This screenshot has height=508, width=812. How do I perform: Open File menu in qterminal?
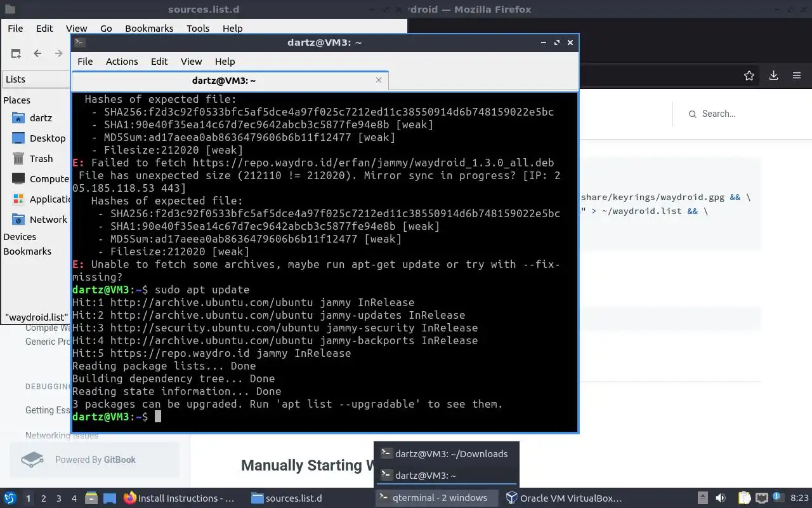[85, 62]
